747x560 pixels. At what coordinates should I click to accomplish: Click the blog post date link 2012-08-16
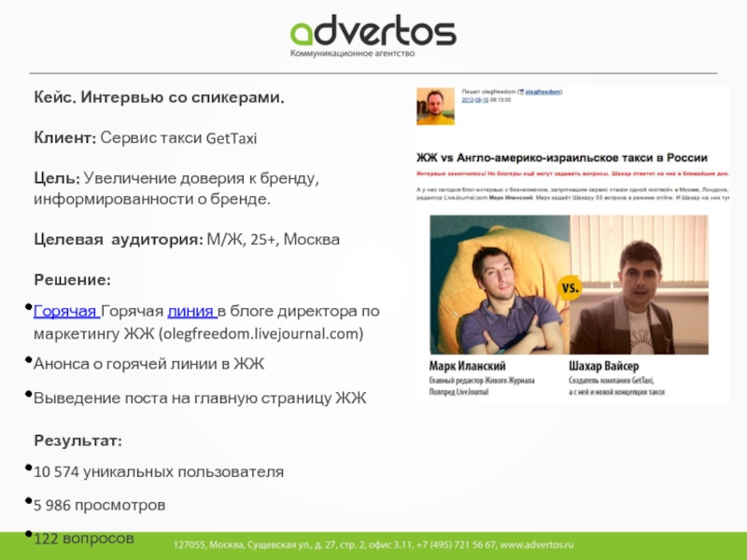click(474, 100)
